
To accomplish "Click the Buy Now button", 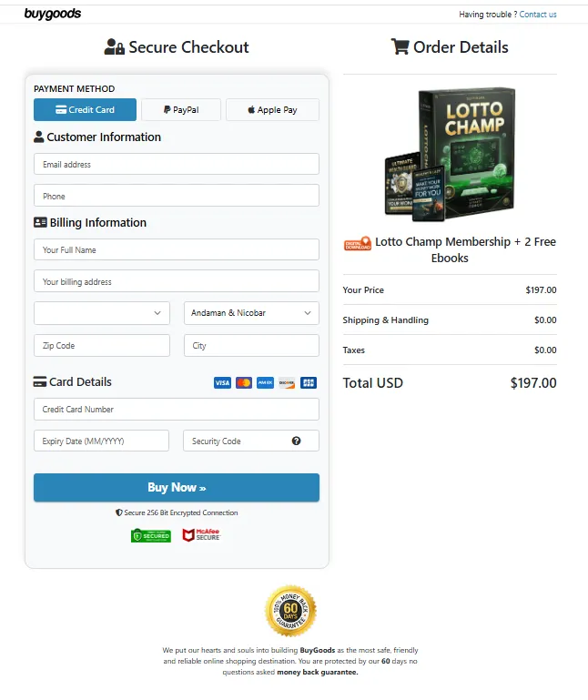I will pyautogui.click(x=177, y=488).
